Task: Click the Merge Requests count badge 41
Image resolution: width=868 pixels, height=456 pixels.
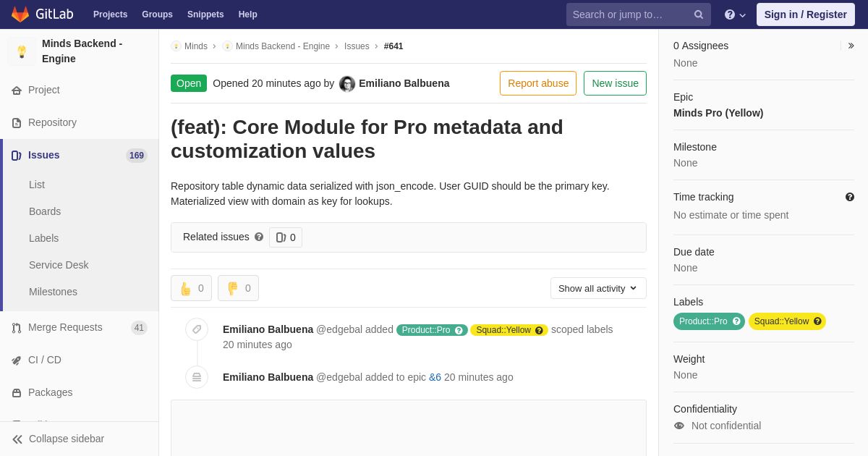Action: tap(139, 328)
